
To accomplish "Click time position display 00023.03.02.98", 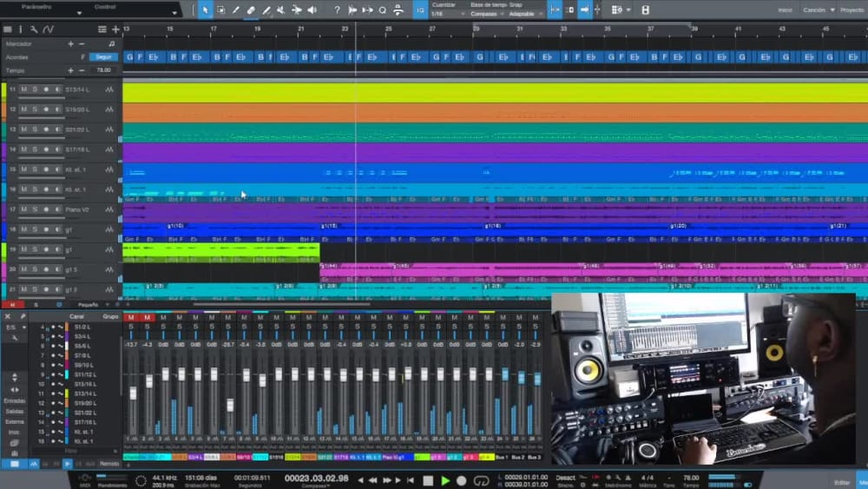I will (317, 478).
